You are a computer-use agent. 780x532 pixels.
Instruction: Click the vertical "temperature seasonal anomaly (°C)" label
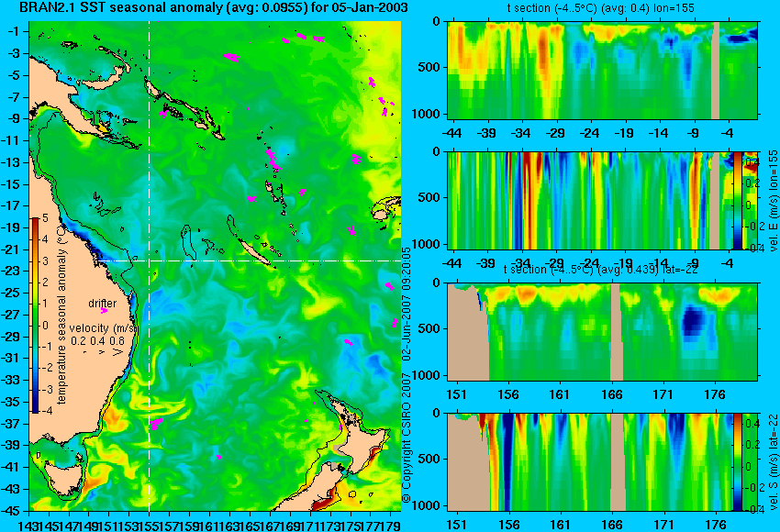[x=61, y=315]
